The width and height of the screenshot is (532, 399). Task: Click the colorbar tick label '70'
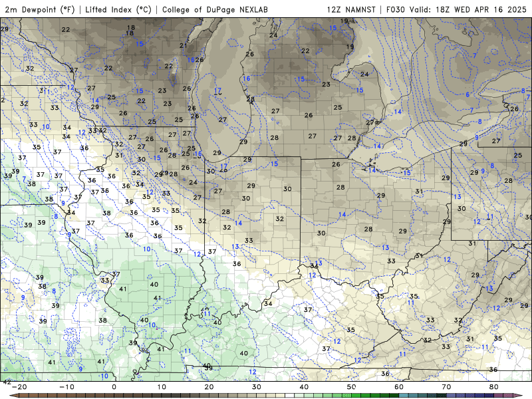tap(446, 387)
